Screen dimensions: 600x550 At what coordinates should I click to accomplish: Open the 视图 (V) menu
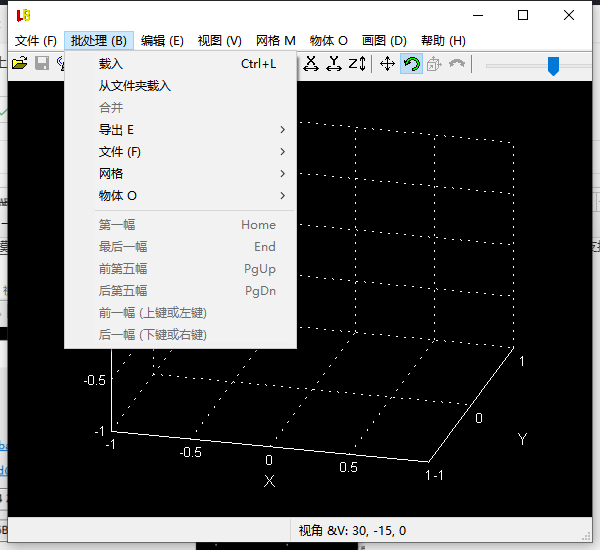[x=219, y=41]
